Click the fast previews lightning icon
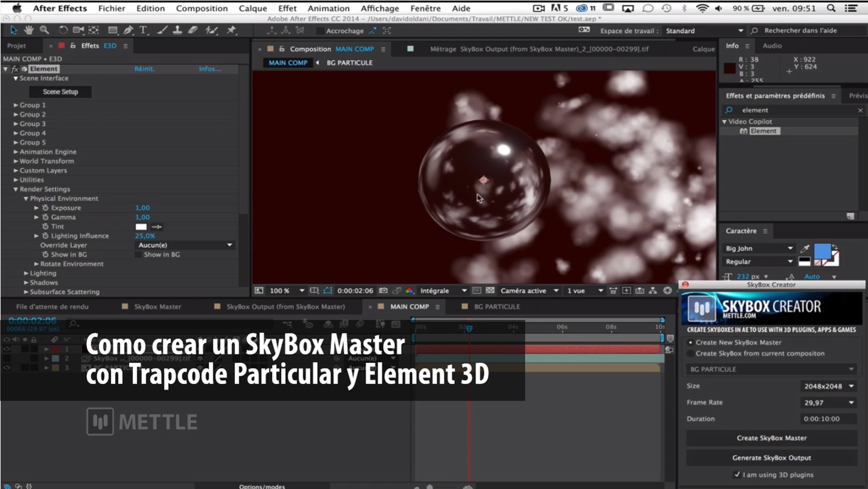 tap(626, 291)
